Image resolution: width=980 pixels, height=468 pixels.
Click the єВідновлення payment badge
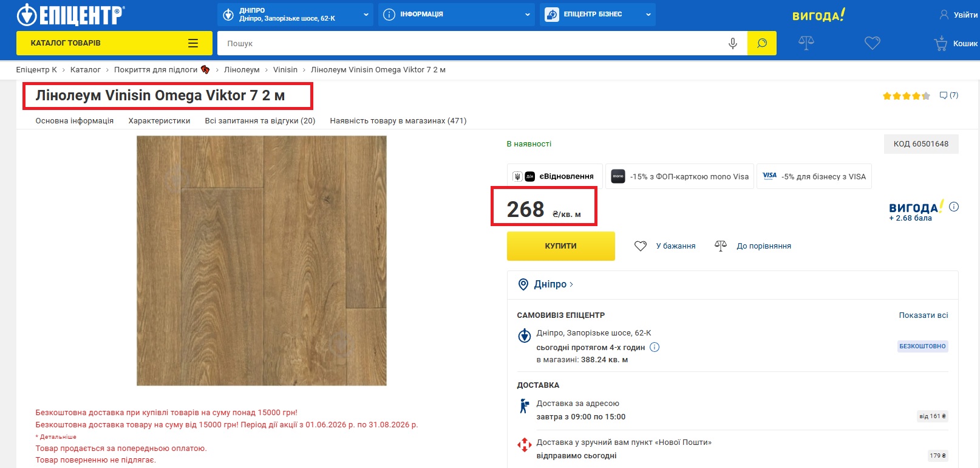555,176
